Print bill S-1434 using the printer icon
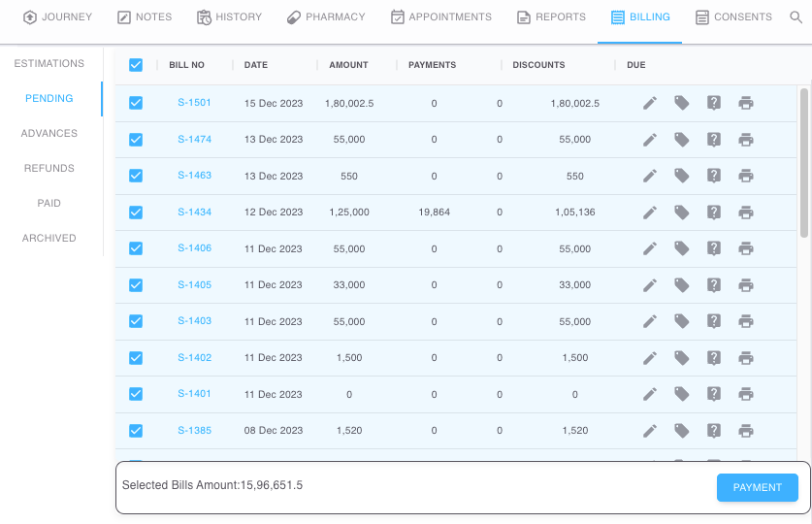Image resolution: width=812 pixels, height=524 pixels. pos(746,213)
